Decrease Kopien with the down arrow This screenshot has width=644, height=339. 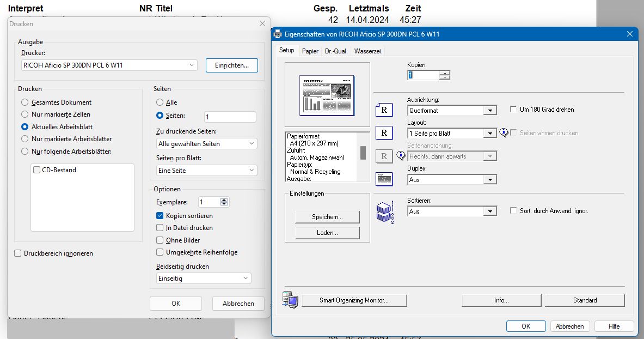445,77
